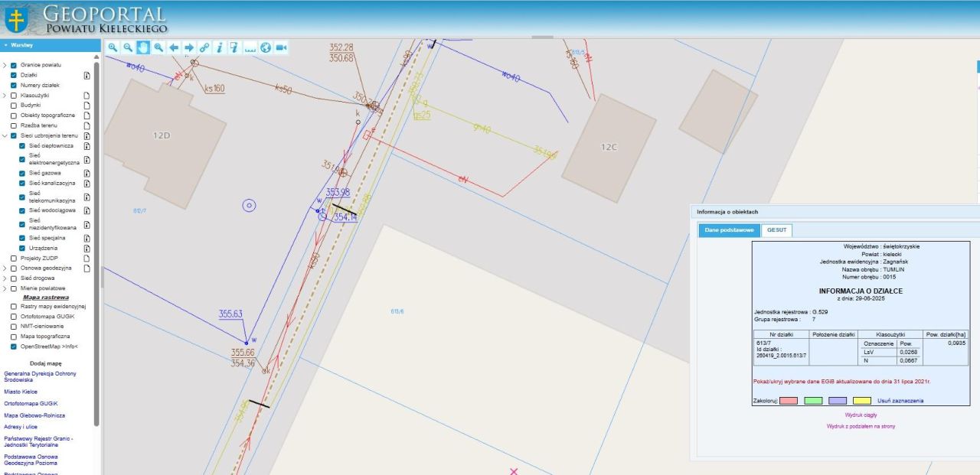The image size is (980, 475).
Task: Open the measure distance ruler tool
Action: point(250,47)
